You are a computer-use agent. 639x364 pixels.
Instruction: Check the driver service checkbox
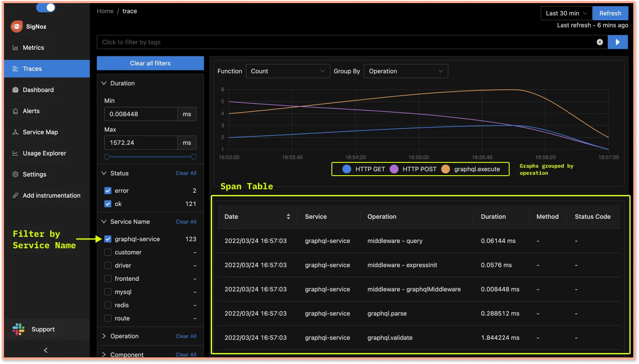pos(108,265)
